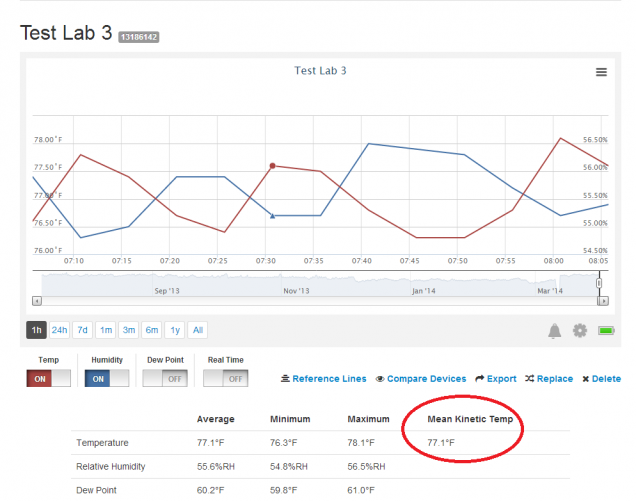Click the Jan '14 navigator label
This screenshot has height=501, width=636.
[x=423, y=291]
